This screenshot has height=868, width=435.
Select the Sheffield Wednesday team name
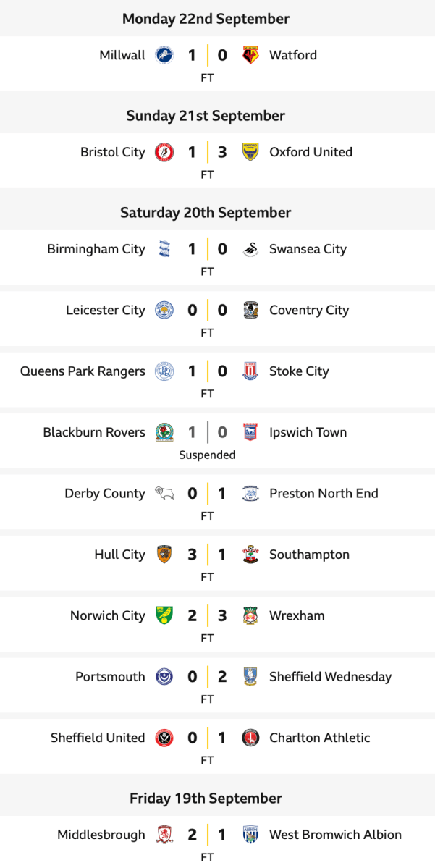(330, 677)
